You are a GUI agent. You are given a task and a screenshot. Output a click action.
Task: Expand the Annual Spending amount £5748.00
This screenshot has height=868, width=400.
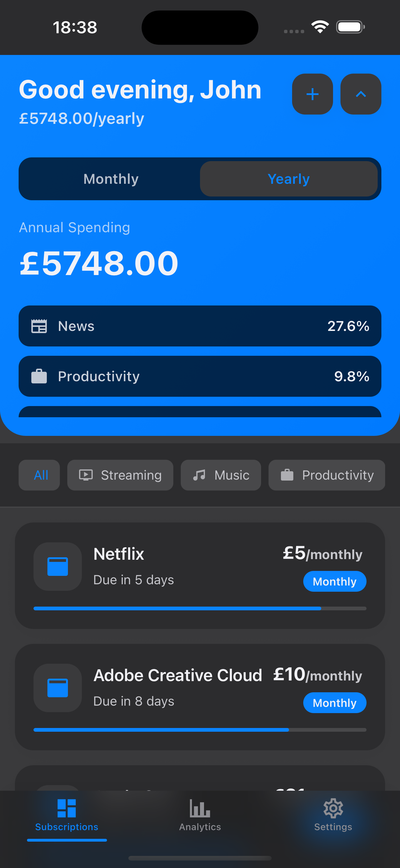[99, 263]
